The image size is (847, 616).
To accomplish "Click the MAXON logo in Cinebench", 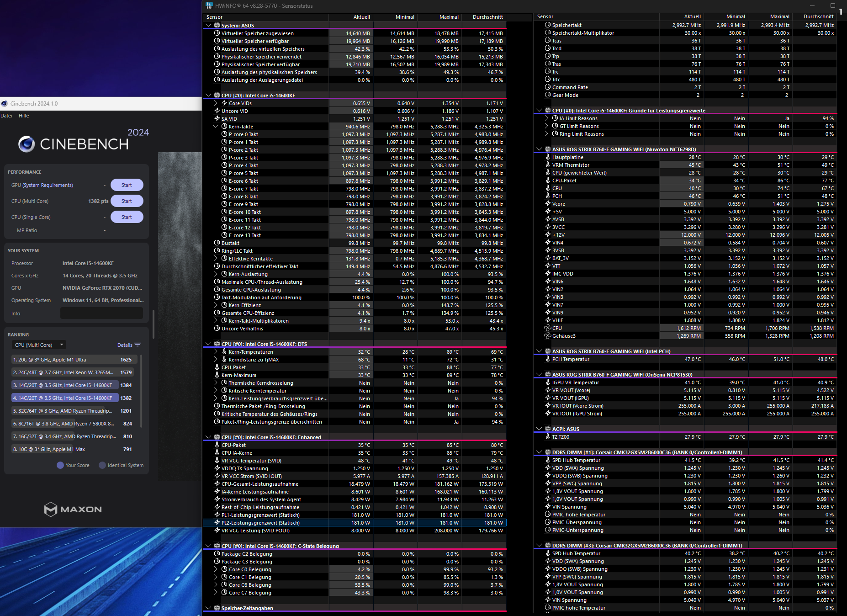I will coord(73,509).
